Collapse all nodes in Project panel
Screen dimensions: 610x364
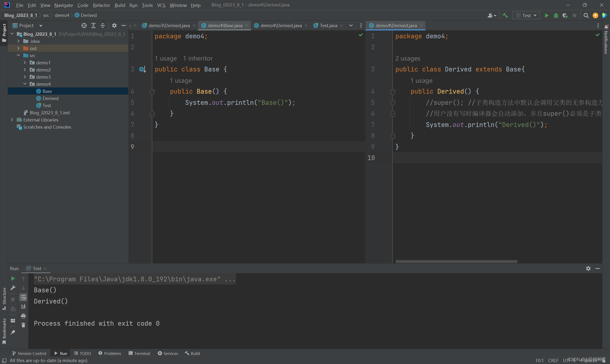click(x=103, y=25)
